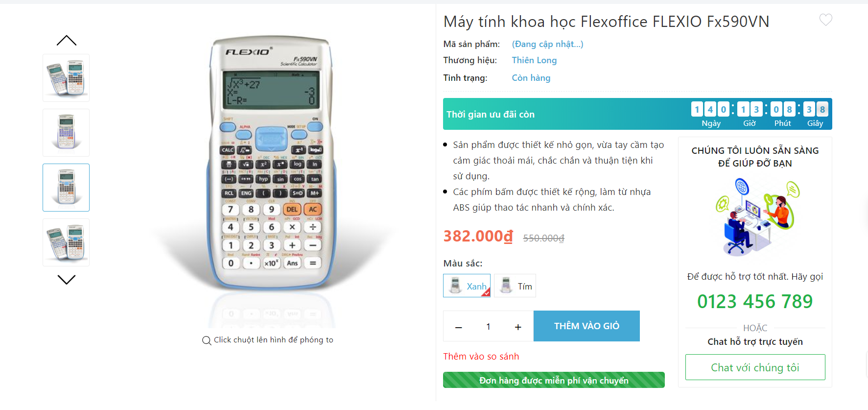Image resolution: width=868 pixels, height=410 pixels.
Task: Click the THÊM VÀO GIỎ button
Action: pyautogui.click(x=586, y=326)
